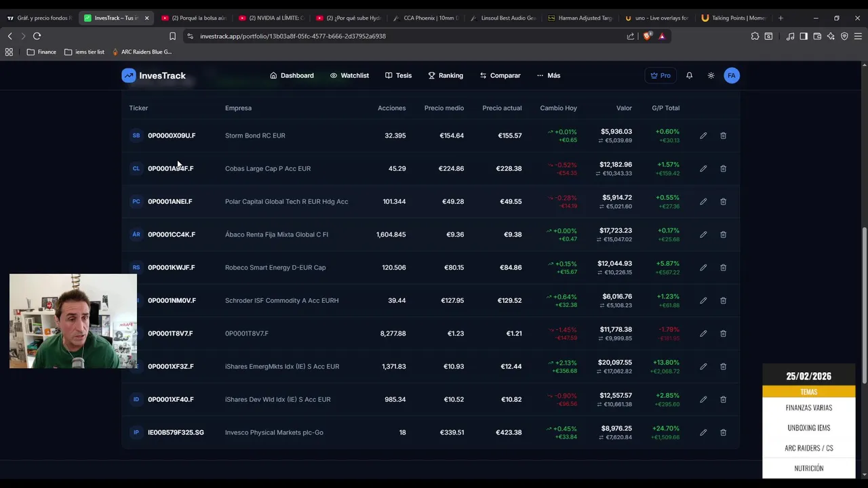Image resolution: width=868 pixels, height=488 pixels.
Task: Sort by the Precio medio column header
Action: (444, 108)
